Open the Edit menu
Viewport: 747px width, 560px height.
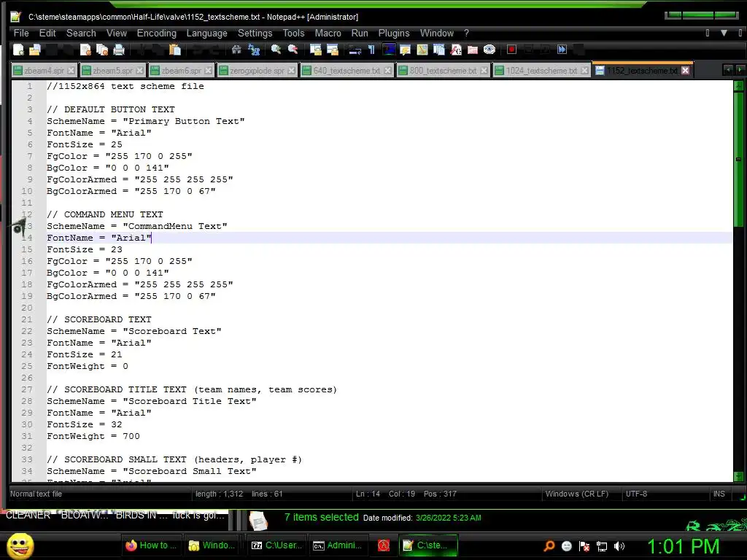tap(47, 33)
